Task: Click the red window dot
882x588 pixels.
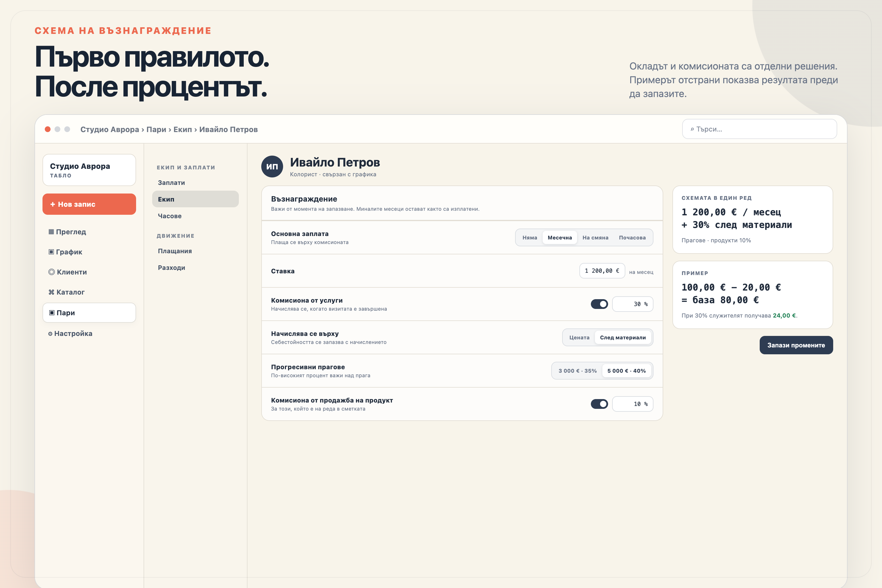Action: 48,129
